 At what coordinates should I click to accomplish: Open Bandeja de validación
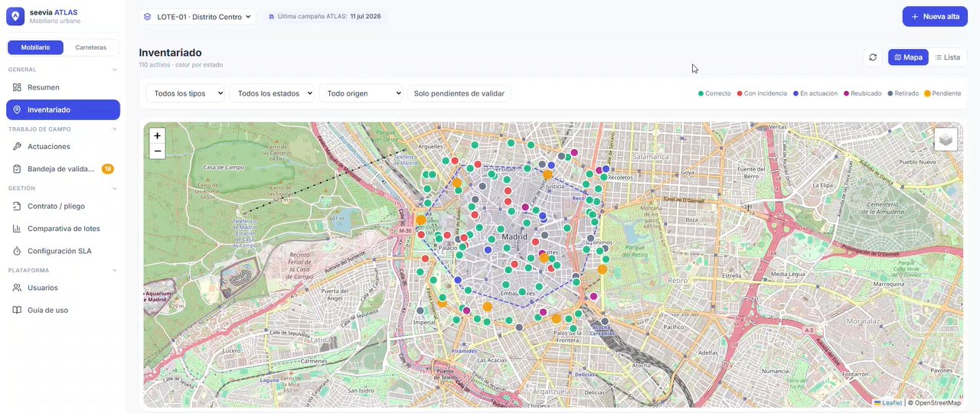63,169
